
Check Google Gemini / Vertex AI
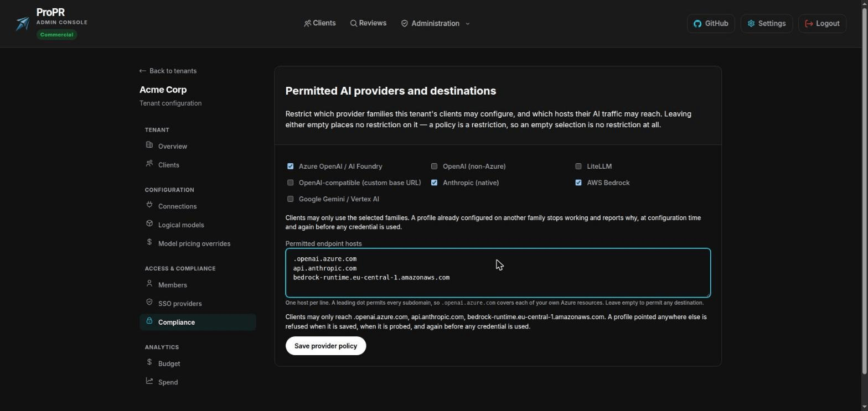point(290,199)
